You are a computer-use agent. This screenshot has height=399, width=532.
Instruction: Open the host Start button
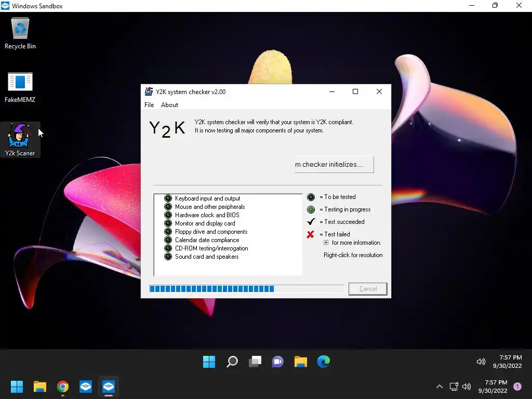point(17,387)
